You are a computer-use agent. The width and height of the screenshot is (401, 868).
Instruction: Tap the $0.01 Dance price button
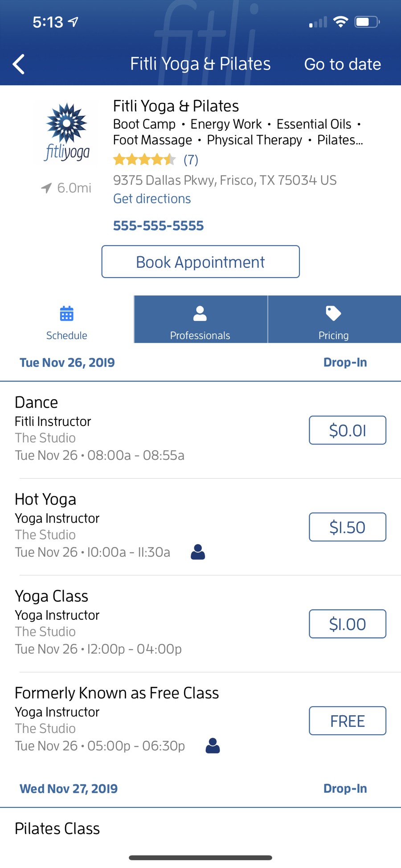point(348,430)
